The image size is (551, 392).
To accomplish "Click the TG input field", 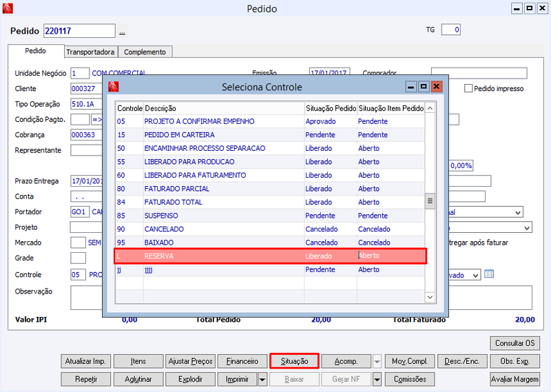I will (451, 30).
